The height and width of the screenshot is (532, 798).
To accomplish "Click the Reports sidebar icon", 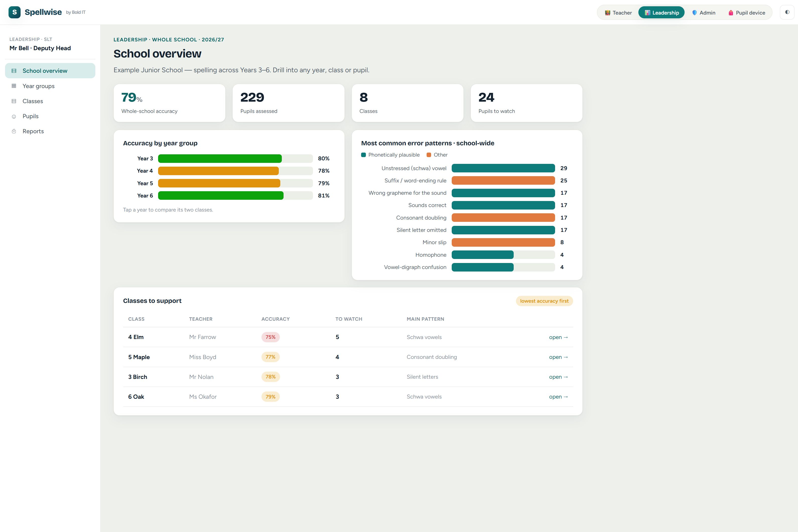I will [14, 131].
